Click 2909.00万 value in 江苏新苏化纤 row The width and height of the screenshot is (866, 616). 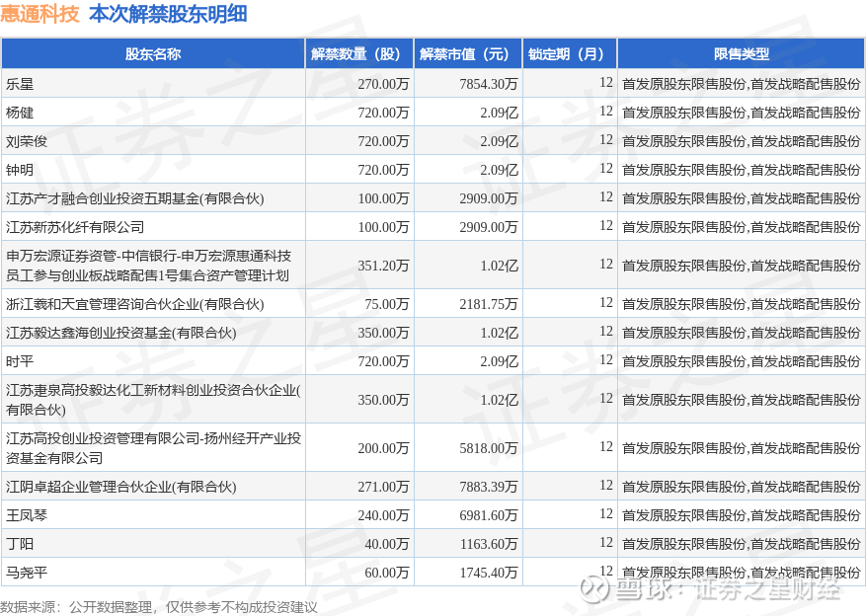[489, 227]
